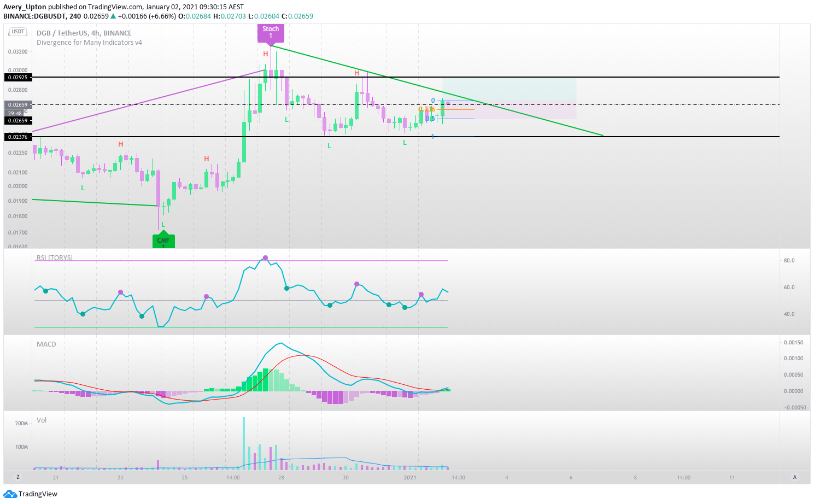Click the 0.01800 price axis value
This screenshot has width=814, height=504.
pos(18,216)
